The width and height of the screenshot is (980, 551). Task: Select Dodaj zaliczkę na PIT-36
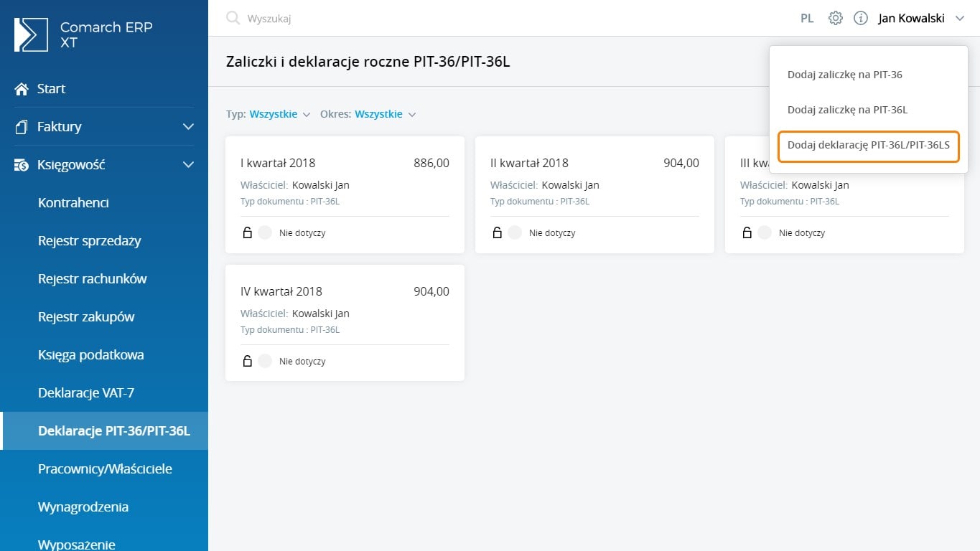pos(844,75)
